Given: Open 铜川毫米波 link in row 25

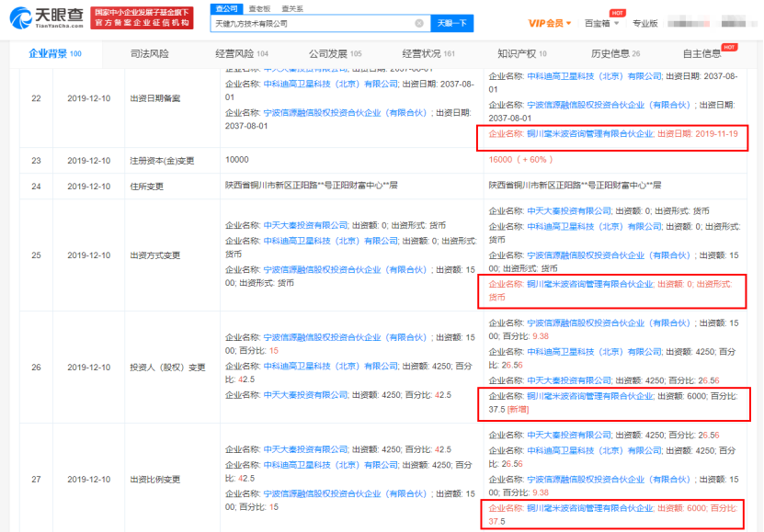Looking at the screenshot, I should (590, 284).
